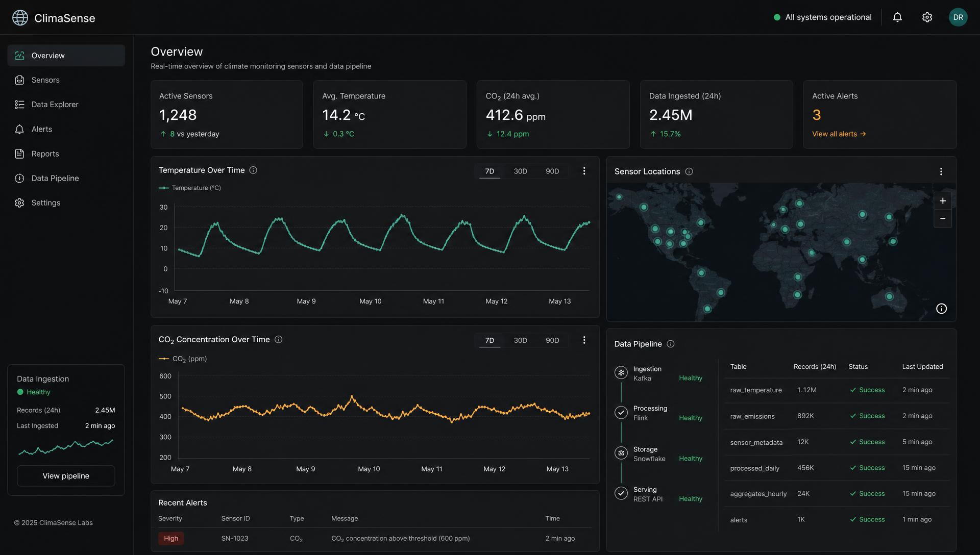Select 90D range on Temperature chart

tap(552, 171)
